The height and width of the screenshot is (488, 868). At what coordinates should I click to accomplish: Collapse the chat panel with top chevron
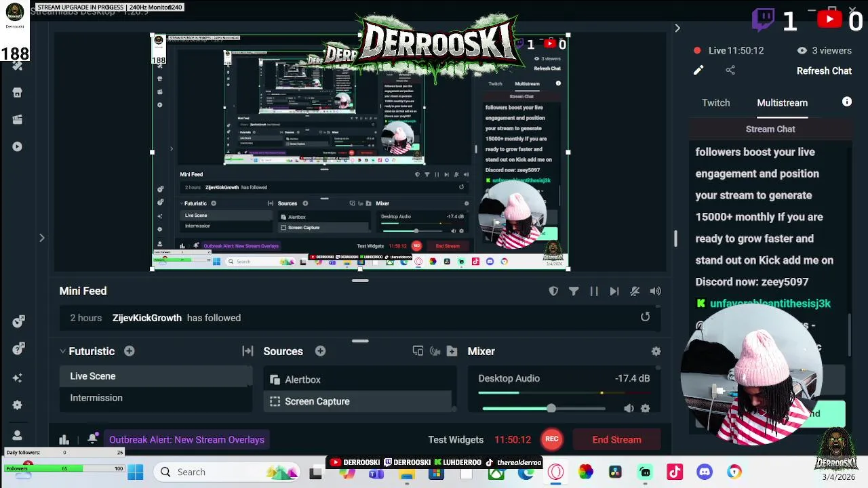677,28
